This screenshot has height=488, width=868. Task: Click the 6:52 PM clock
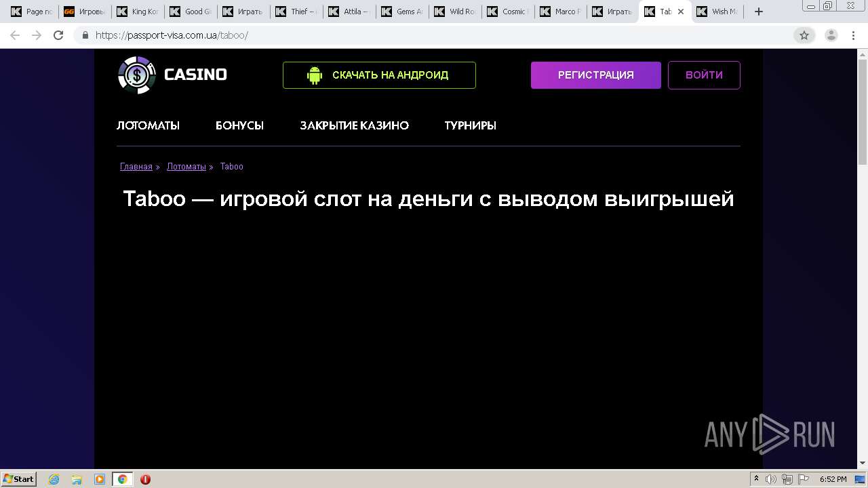pyautogui.click(x=833, y=479)
